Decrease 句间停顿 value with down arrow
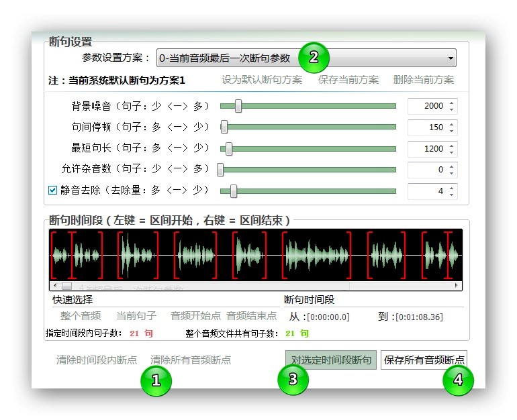Screen dimensions: 517x420 point(452,130)
